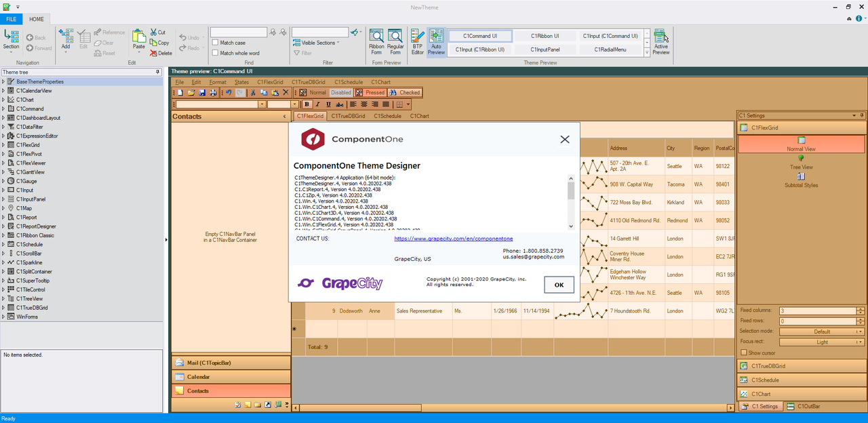Viewport: 868px width, 423px height.
Task: Click the print icon in preview toolbar
Action: 213,92
